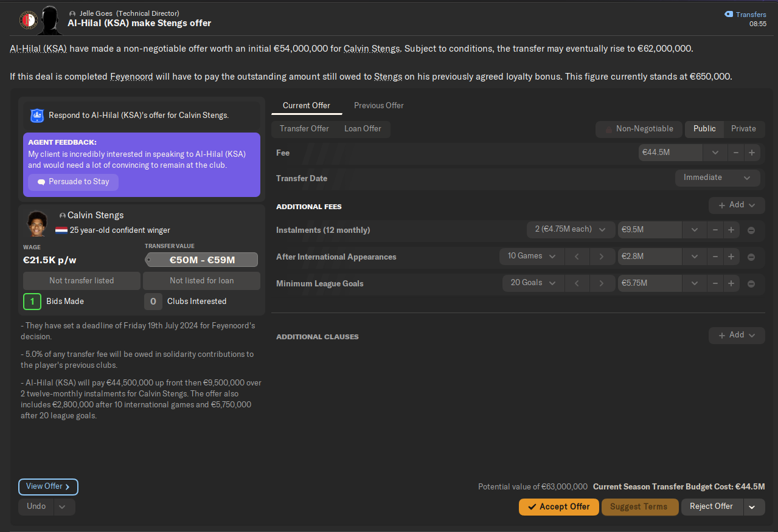Select the Loan Offer tab
778x532 pixels.
pos(363,129)
